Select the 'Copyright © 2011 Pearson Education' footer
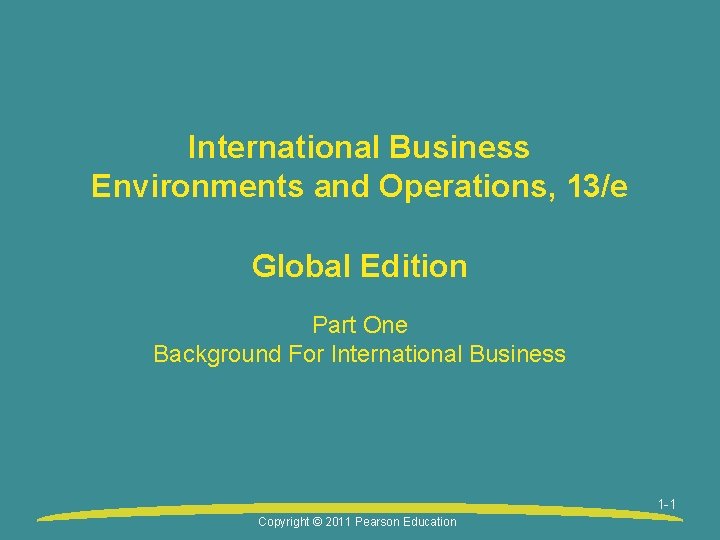This screenshot has width=720, height=540. pyautogui.click(x=357, y=522)
